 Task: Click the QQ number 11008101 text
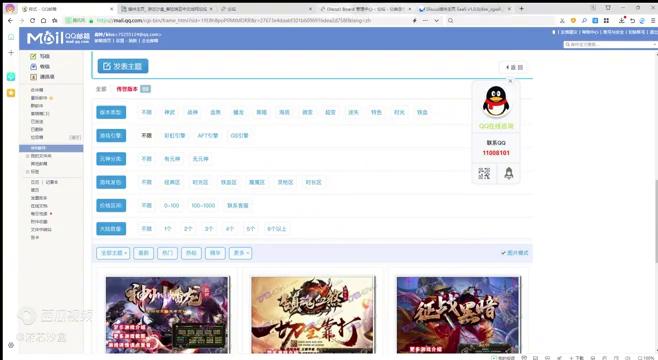tap(496, 153)
